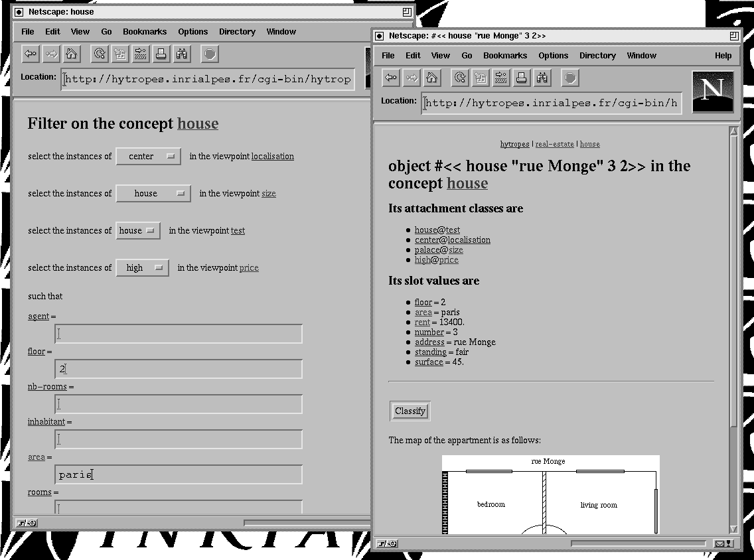This screenshot has height=560, width=754.
Task: Open Directory menu in rue Monge window
Action: [x=598, y=56]
